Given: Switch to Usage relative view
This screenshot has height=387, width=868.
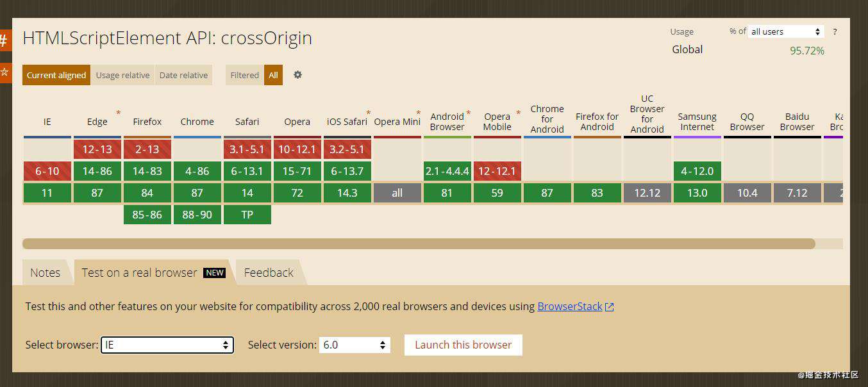Looking at the screenshot, I should click(x=122, y=75).
